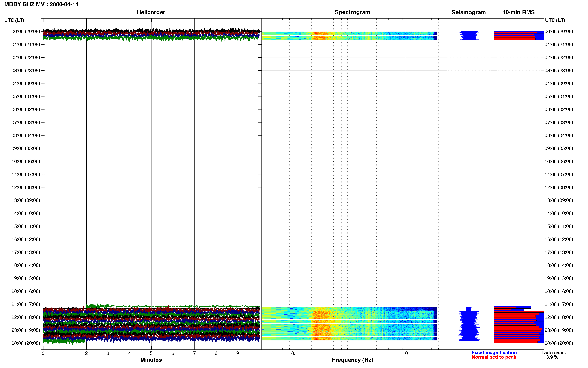This screenshot has width=588, height=368.
Task: Click the right '14:08 (10:08)' time label
Action: pyautogui.click(x=559, y=213)
